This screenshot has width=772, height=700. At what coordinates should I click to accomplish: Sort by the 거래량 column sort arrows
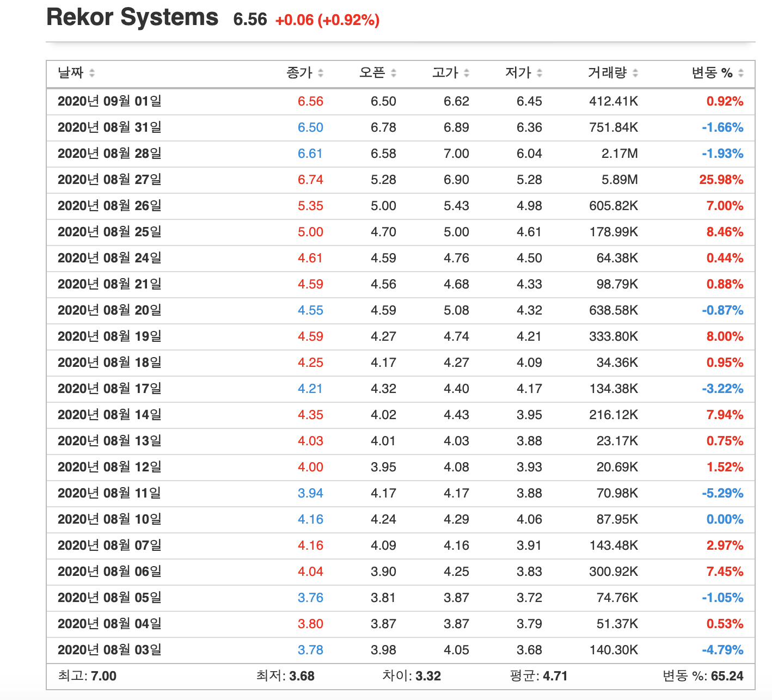pyautogui.click(x=635, y=73)
